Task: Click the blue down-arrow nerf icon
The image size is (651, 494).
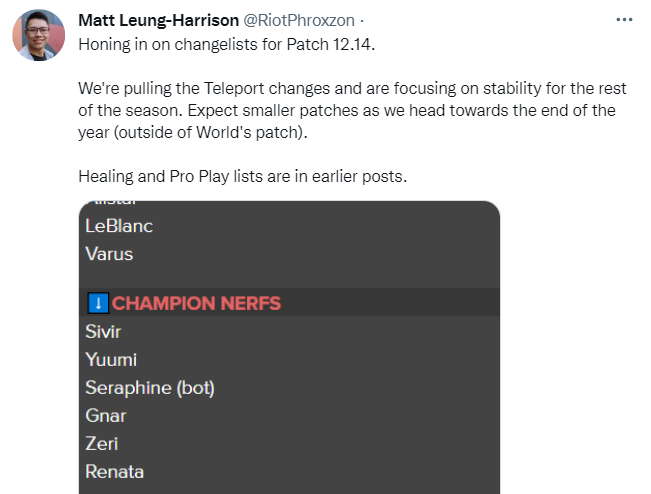Action: 97,303
